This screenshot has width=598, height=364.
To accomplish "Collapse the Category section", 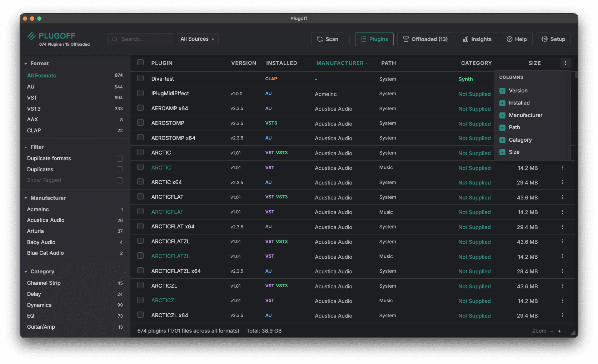I will click(x=26, y=272).
